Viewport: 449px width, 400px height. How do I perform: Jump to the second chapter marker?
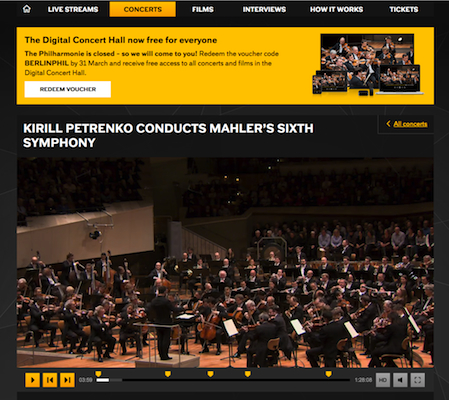(x=168, y=374)
